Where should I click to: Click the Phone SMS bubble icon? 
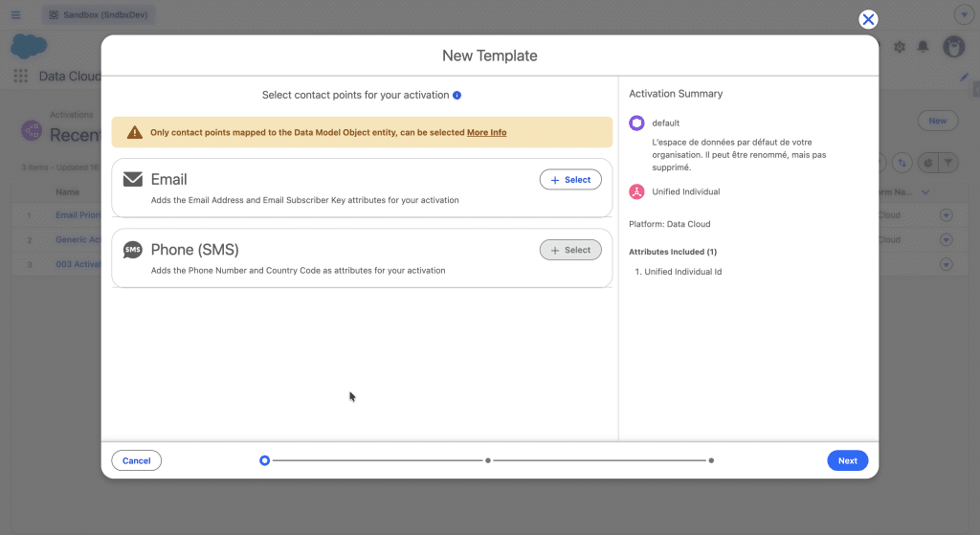[132, 250]
